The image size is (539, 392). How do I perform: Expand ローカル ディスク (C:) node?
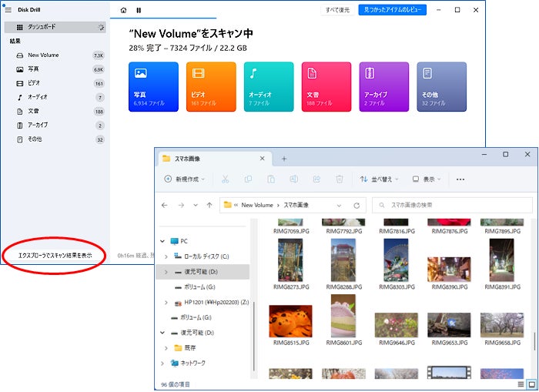(x=166, y=256)
